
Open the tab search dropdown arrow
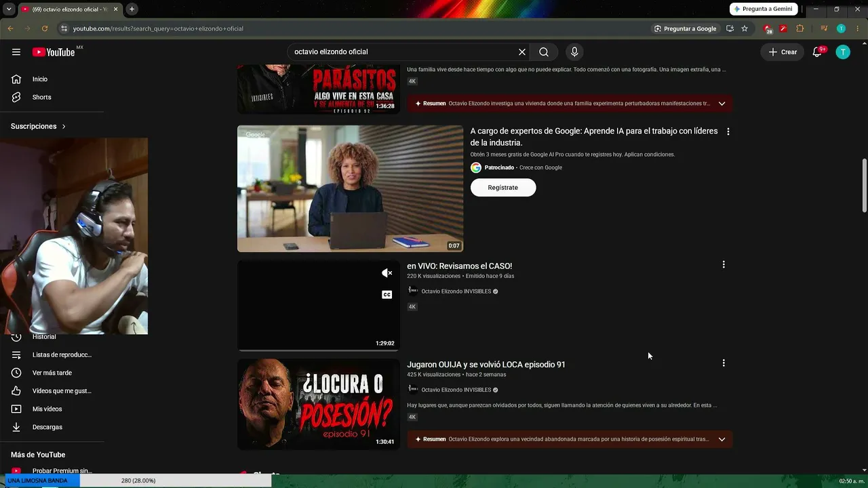9,9
